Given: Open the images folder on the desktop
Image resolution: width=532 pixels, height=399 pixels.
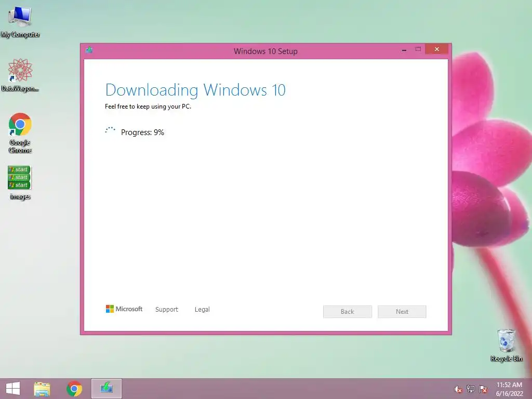Looking at the screenshot, I should point(20,182).
